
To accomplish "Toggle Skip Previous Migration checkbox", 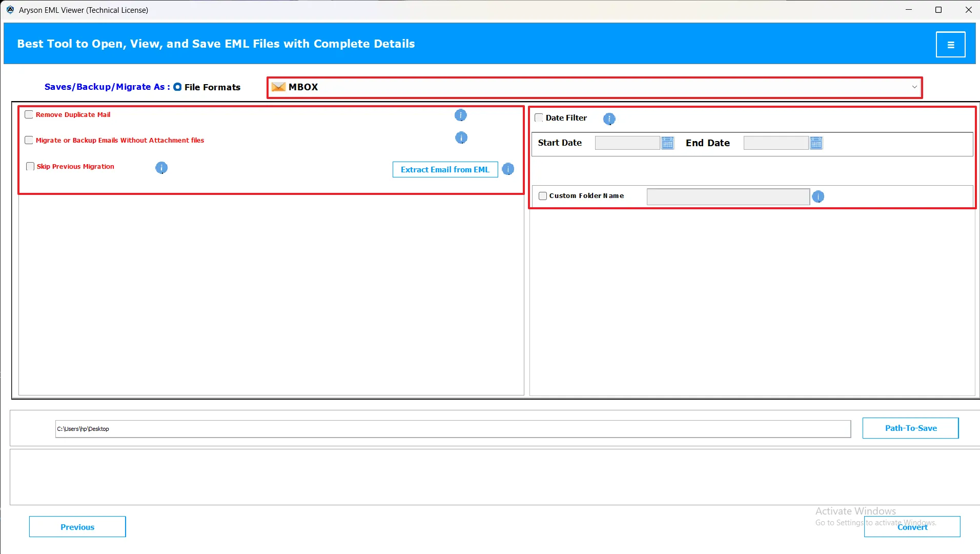I will click(30, 167).
